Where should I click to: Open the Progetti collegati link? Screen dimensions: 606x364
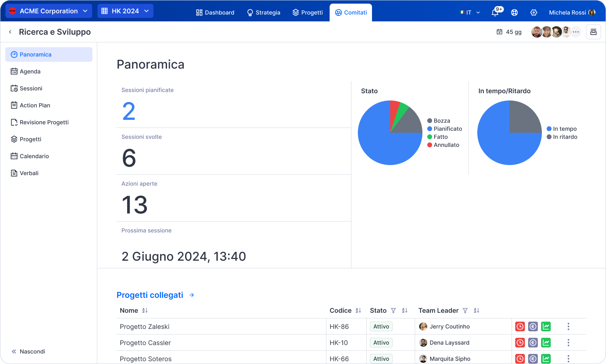click(150, 295)
